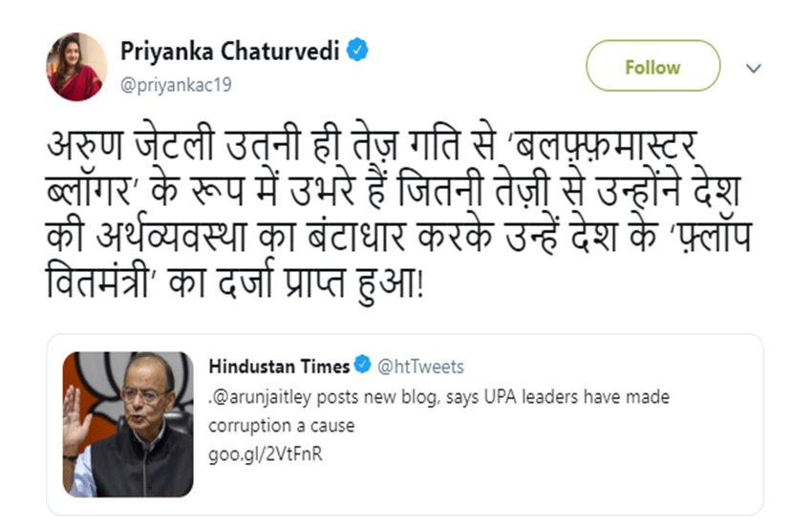Image resolution: width=812 pixels, height=525 pixels.
Task: Open the Priyanka Chaturvedi display name link
Action: pyautogui.click(x=229, y=52)
